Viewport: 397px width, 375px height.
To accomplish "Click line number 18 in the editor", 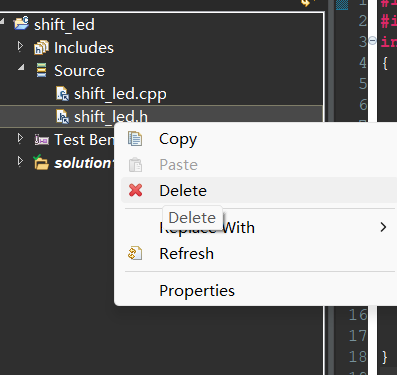I will 358,357.
